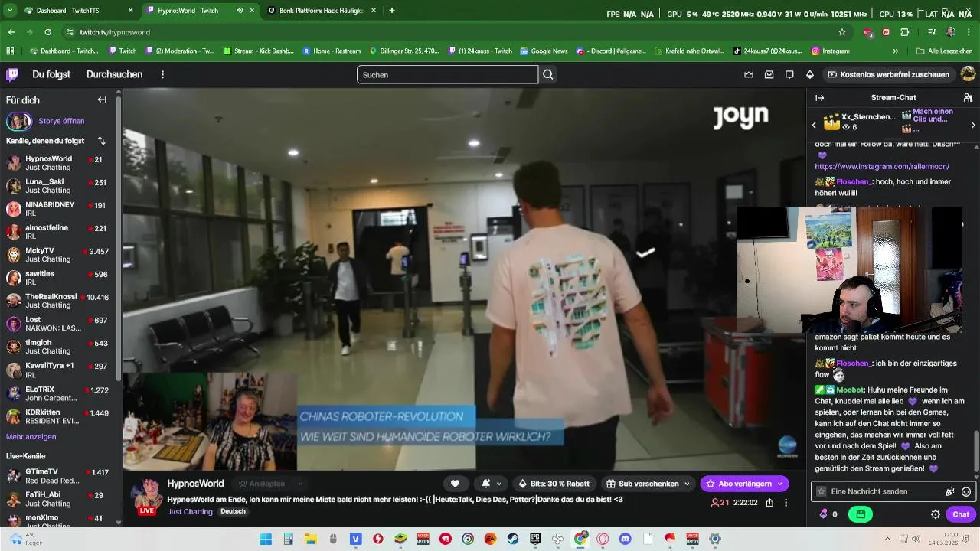
Task: Collapse the Stream-Chat panel
Action: [x=819, y=98]
